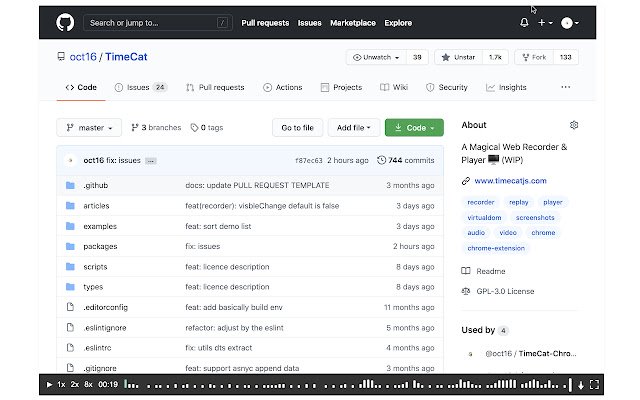Open commit 'docs: update PULL REQUEST TEMPLATE'

pos(257,185)
